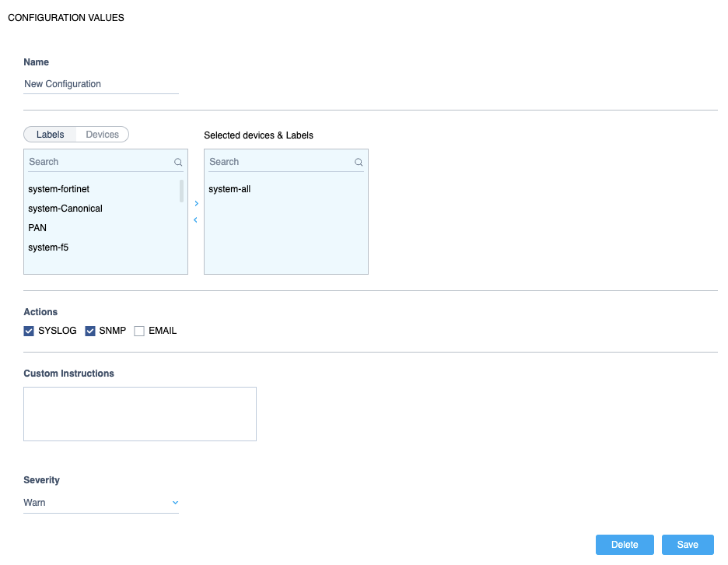This screenshot has width=728, height=565.
Task: Click into Custom Instructions text area
Action: pos(140,414)
